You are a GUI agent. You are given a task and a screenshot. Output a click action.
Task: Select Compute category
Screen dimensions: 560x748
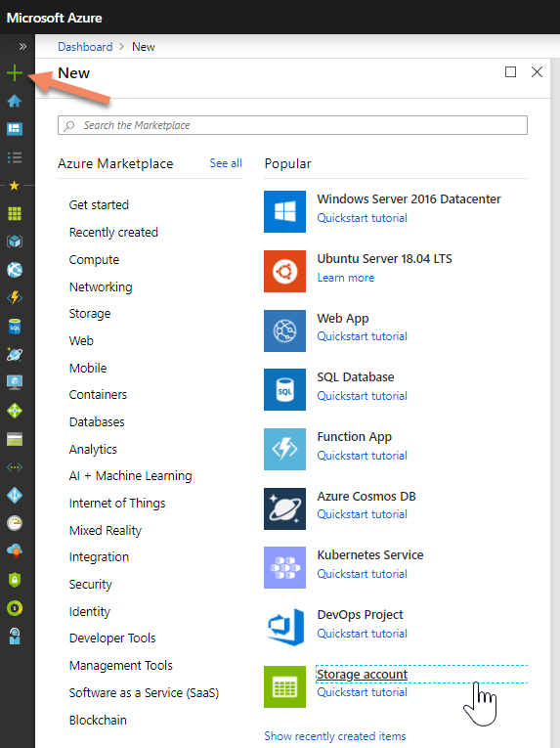tap(94, 260)
